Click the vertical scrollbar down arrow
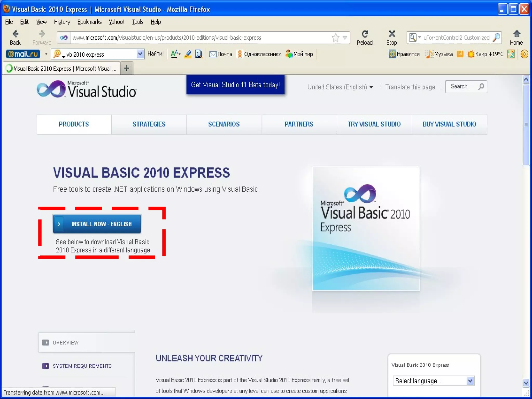 pyautogui.click(x=526, y=383)
